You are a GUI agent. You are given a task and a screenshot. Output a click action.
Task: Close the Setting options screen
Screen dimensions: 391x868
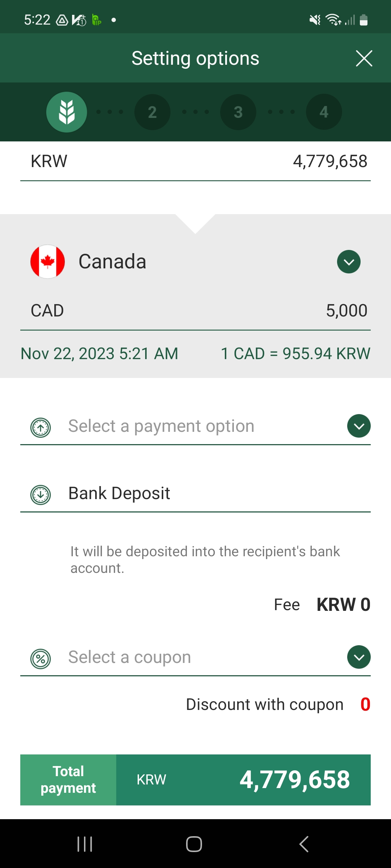pyautogui.click(x=364, y=59)
